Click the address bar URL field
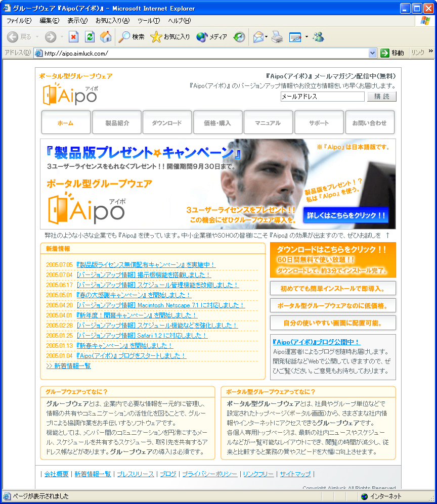The image size is (437, 504). (x=206, y=53)
